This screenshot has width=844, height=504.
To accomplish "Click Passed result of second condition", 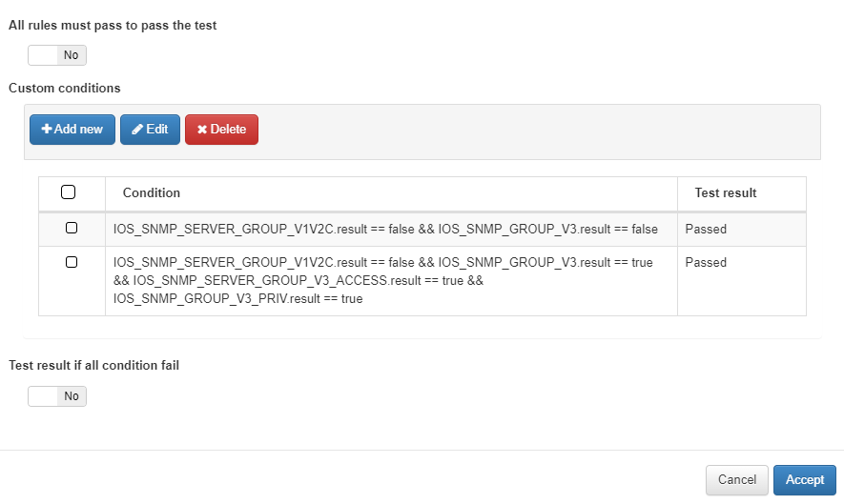I will (x=706, y=263).
